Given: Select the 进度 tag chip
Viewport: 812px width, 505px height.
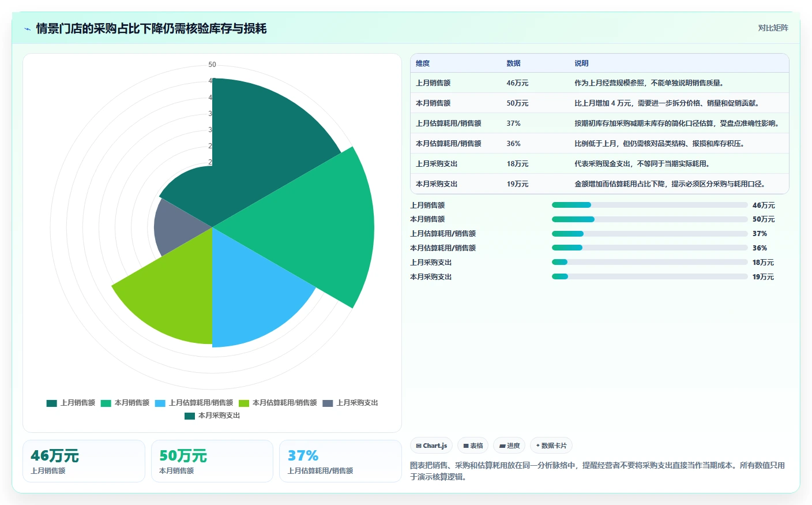Looking at the screenshot, I should (x=509, y=446).
